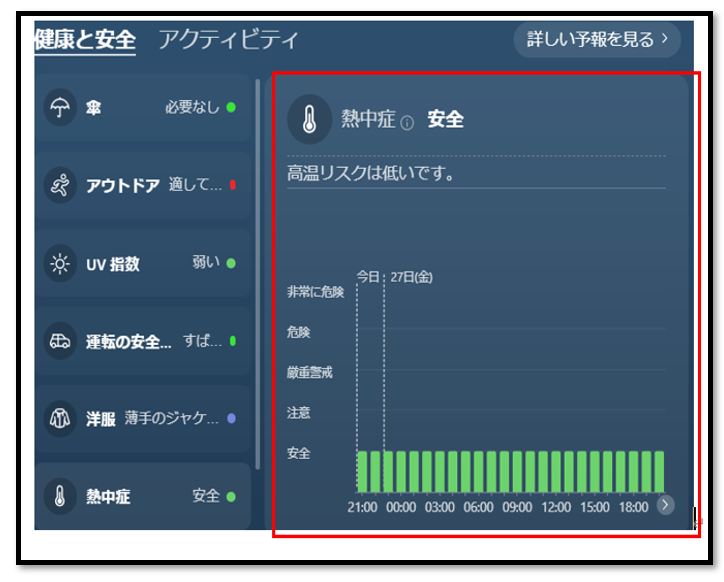Select the 洋服 薄手のジャケット card
Viewport: 724px width, 582px height.
143,419
